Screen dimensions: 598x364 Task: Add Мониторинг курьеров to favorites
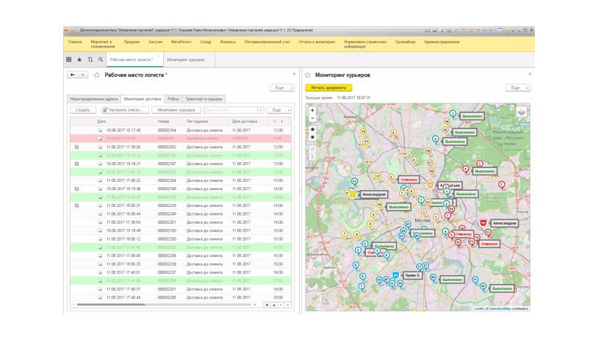(x=308, y=75)
